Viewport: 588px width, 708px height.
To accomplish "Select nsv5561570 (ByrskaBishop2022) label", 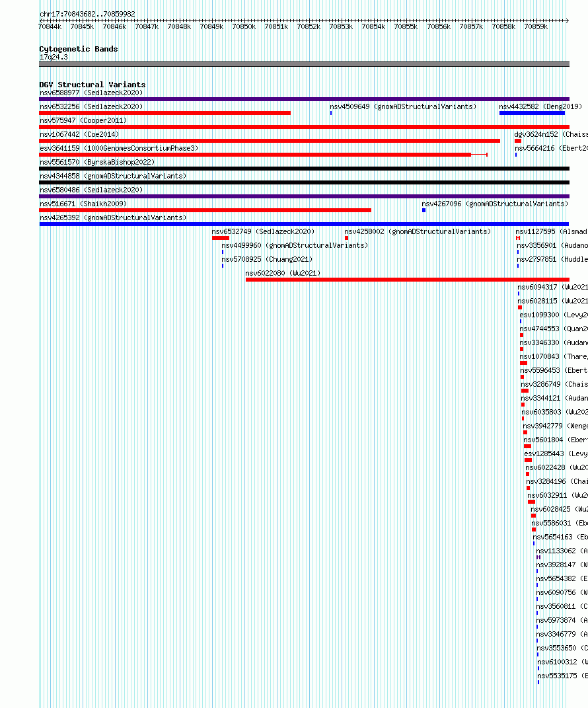I will pyautogui.click(x=97, y=162).
